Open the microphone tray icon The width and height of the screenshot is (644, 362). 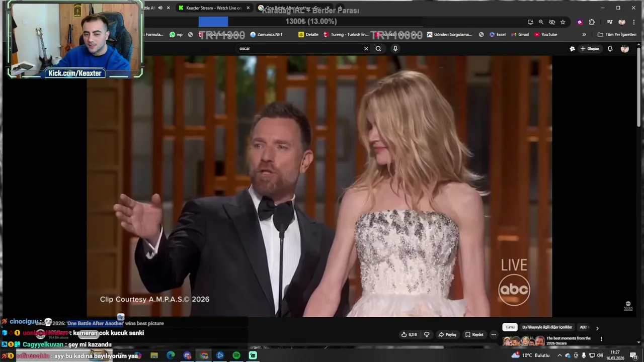pyautogui.click(x=584, y=355)
